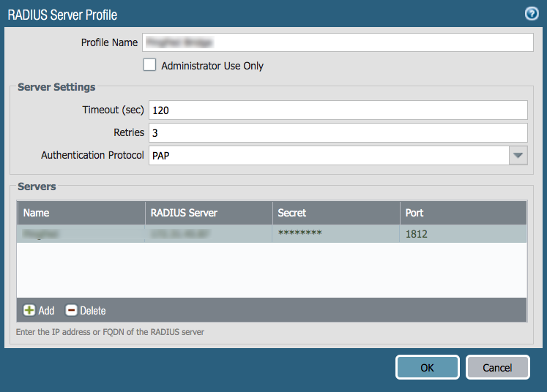
Task: Sort by RADIUS Server column header
Action: [209, 213]
